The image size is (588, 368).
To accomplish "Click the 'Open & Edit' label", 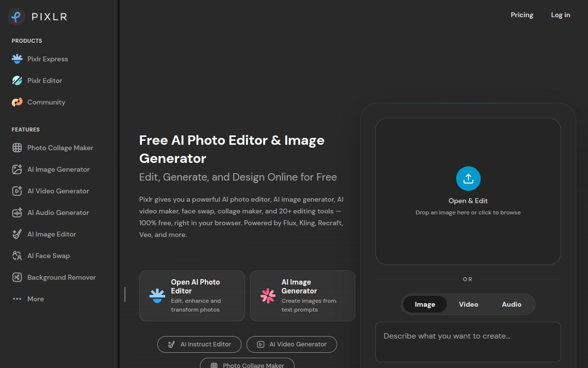I will point(468,201).
